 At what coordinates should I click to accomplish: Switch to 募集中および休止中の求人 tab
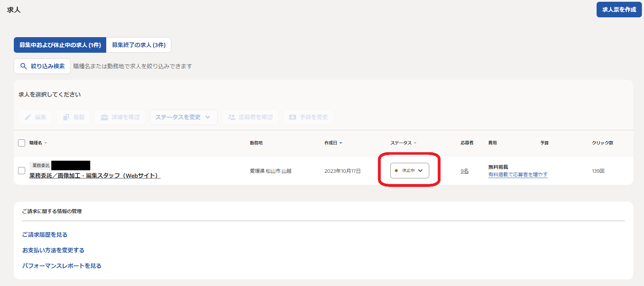pyautogui.click(x=60, y=45)
